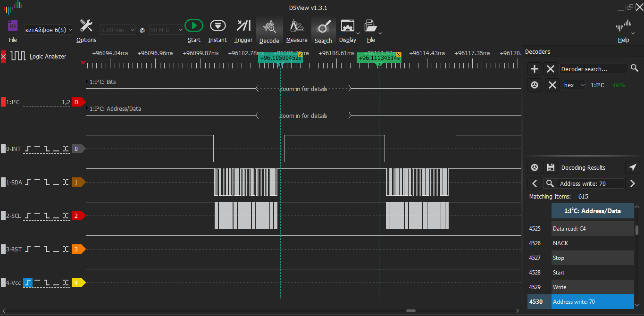Image resolution: width=644 pixels, height=316 pixels.
Task: Save decoding results with floppy icon
Action: [550, 167]
